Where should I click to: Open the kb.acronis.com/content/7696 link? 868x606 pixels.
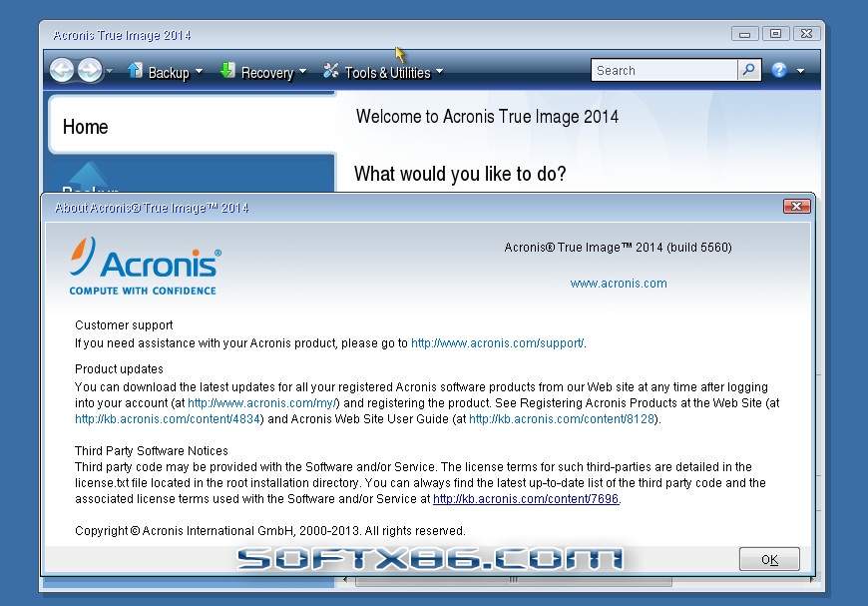526,498
